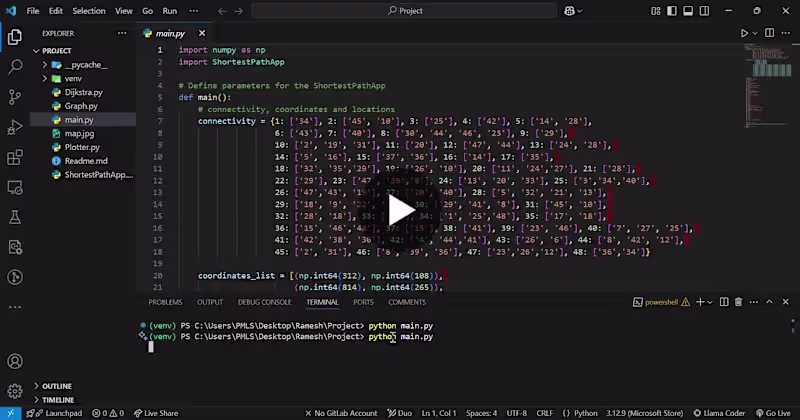Show additional activity bar views
The width and height of the screenshot is (800, 420).
pyautogui.click(x=15, y=307)
